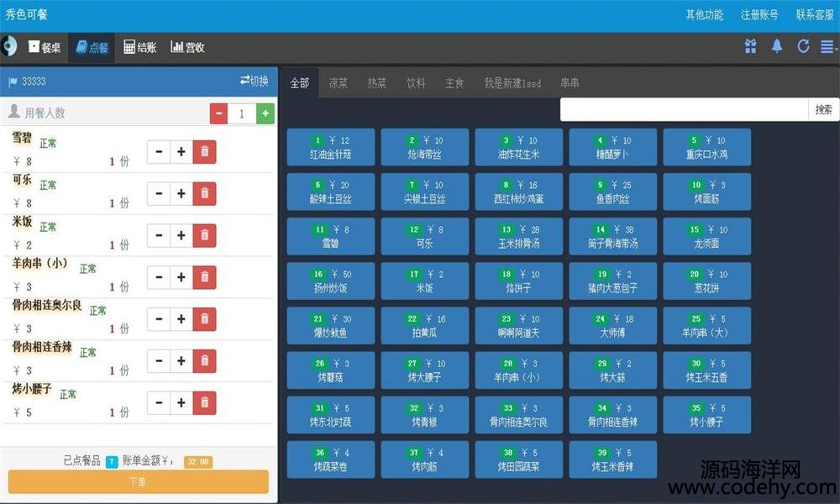840x504 pixels.
Task: Click the 切换 switch table icon
Action: pos(254,81)
